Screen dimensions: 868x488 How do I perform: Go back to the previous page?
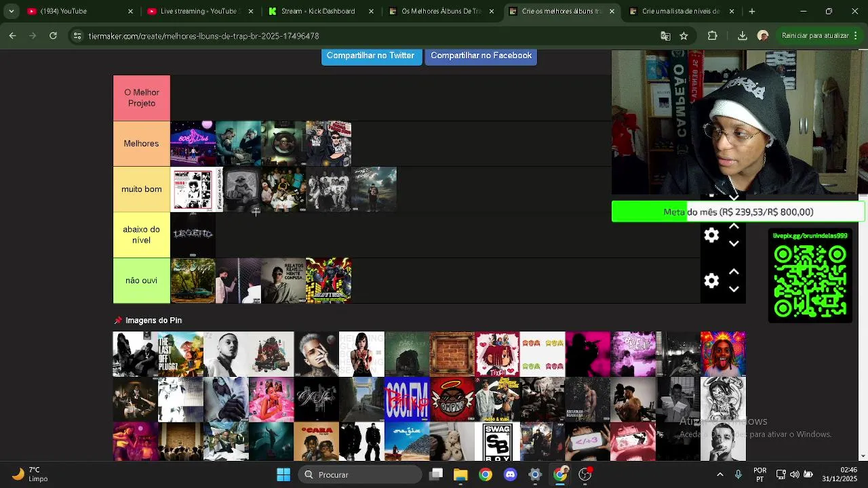(x=12, y=36)
